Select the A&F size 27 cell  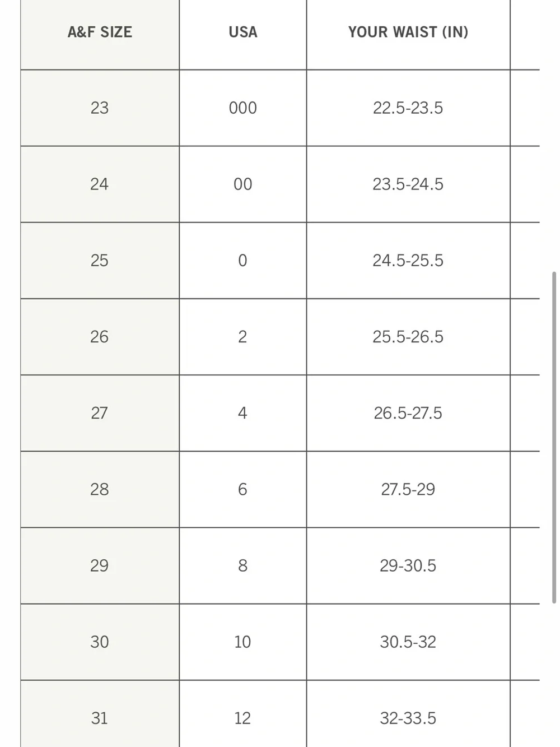click(100, 413)
